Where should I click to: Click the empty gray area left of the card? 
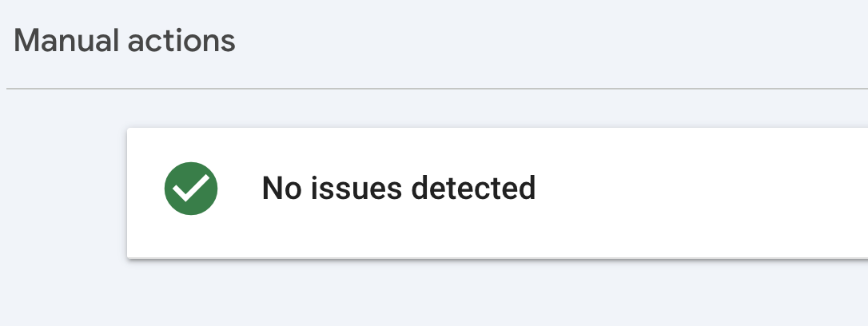[x=64, y=192]
